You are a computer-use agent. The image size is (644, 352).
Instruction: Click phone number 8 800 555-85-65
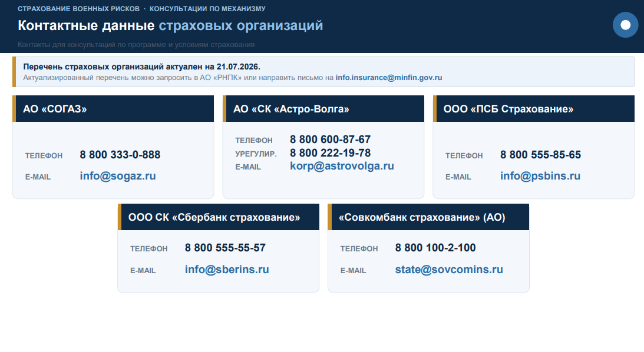540,155
